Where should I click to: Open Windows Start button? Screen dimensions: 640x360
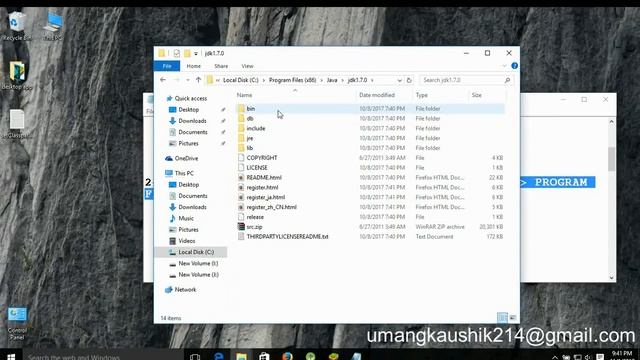point(11,356)
